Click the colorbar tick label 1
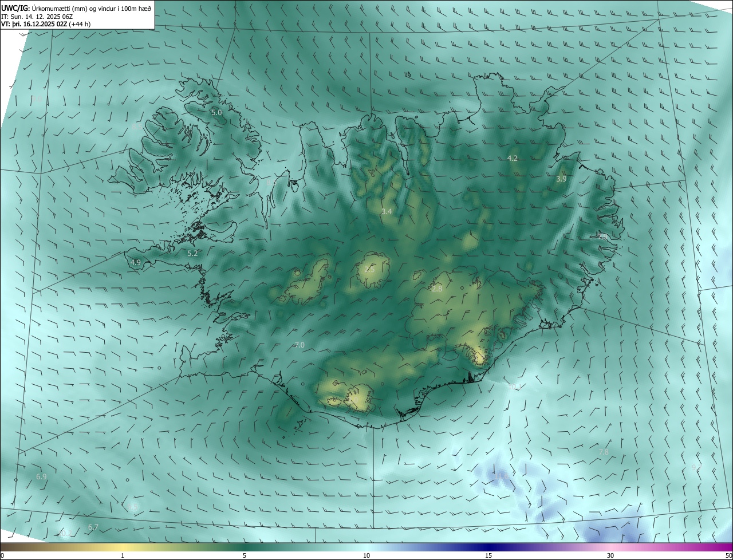The height and width of the screenshot is (560, 733). tap(123, 555)
